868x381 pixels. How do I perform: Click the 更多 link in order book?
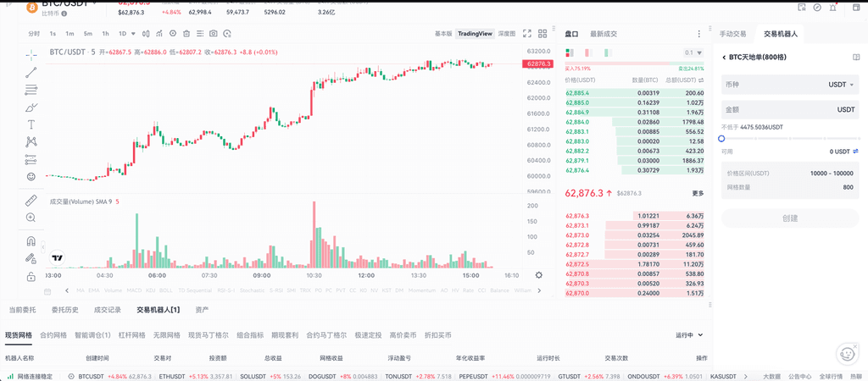[698, 193]
